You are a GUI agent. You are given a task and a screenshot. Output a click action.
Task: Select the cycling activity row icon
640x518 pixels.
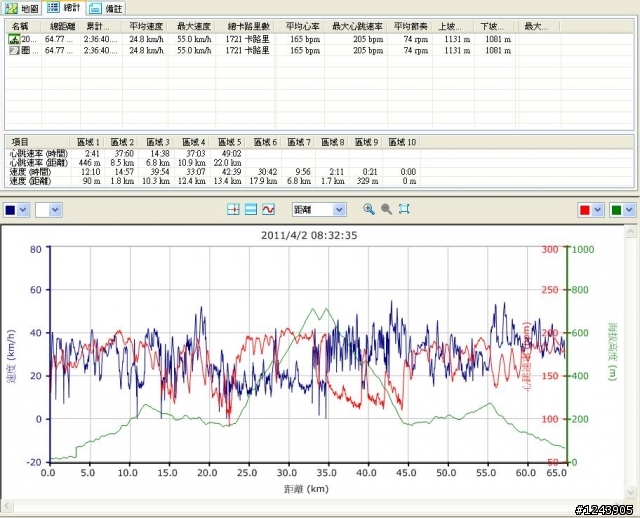14,39
